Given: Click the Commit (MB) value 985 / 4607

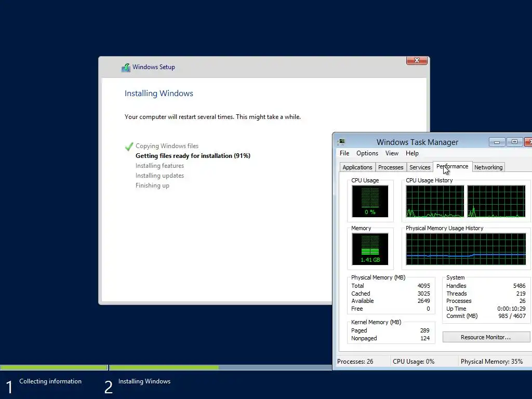Looking at the screenshot, I should 512,316.
